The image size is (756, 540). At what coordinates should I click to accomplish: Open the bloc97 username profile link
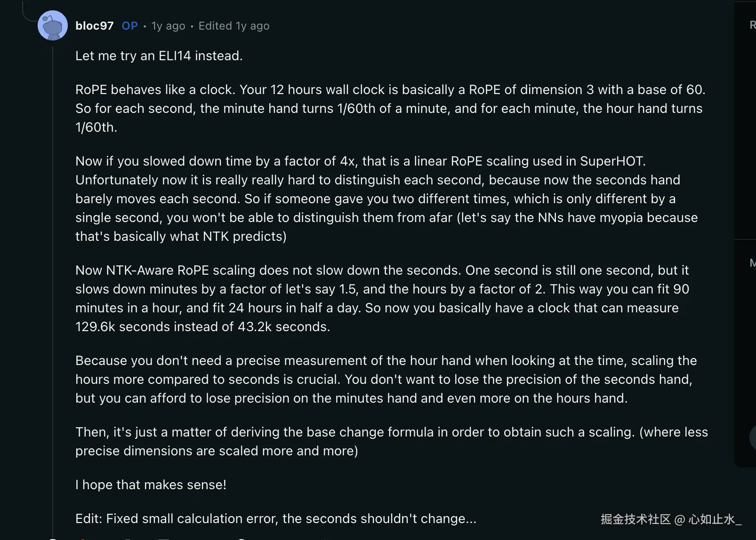95,26
